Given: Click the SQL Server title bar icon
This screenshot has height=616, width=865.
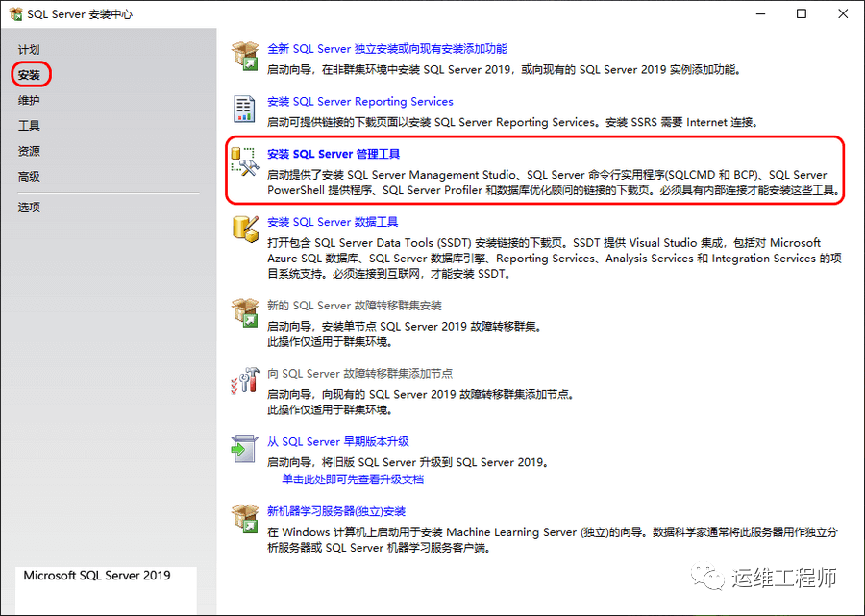Looking at the screenshot, I should point(14,13).
